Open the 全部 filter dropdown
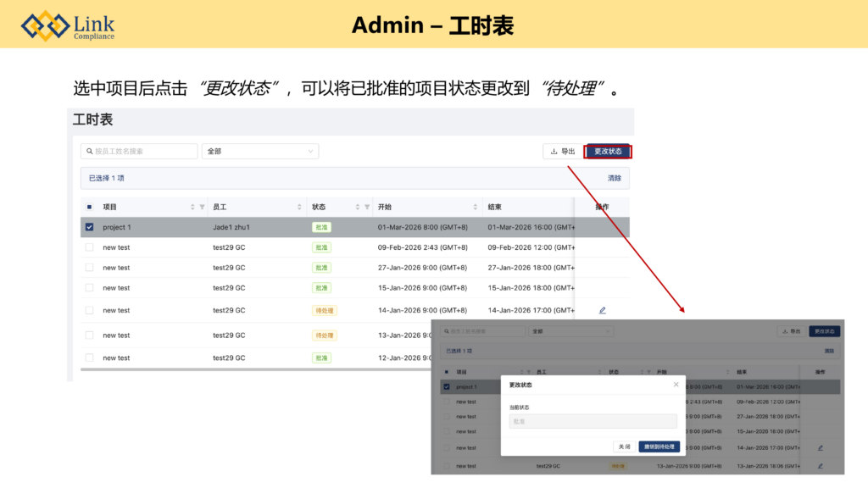The image size is (868, 488). pos(259,152)
